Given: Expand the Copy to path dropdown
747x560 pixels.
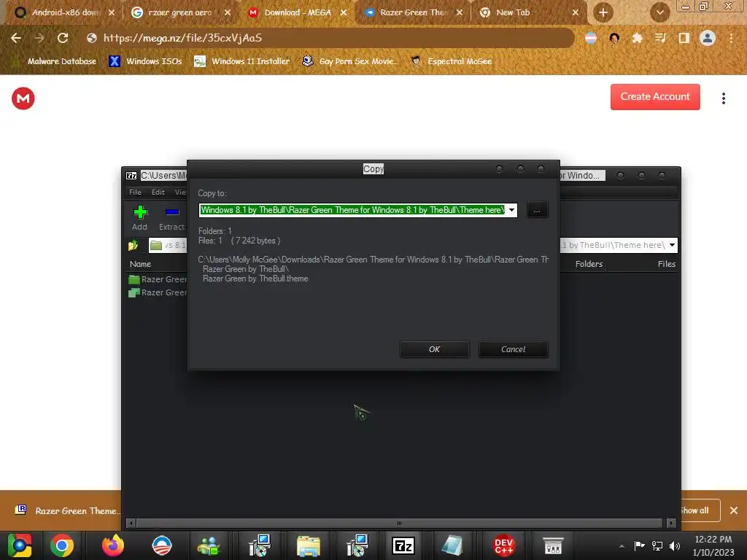Looking at the screenshot, I should pos(511,210).
